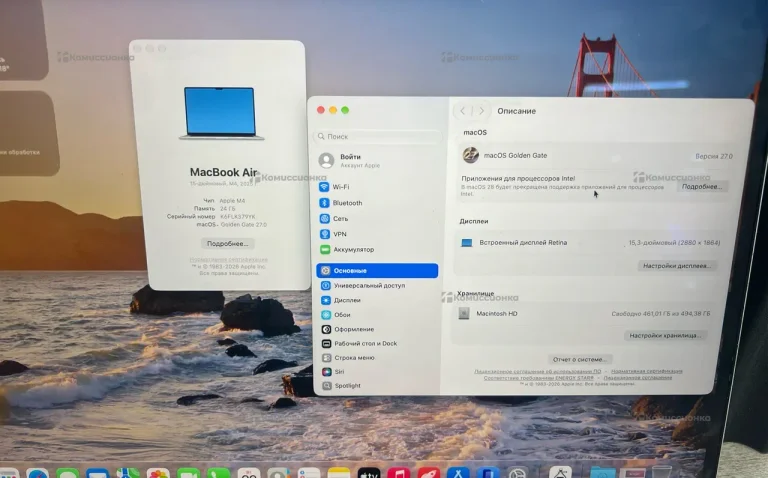The image size is (768, 478).
Task: Open Apple TV from the Dock
Action: point(369,473)
